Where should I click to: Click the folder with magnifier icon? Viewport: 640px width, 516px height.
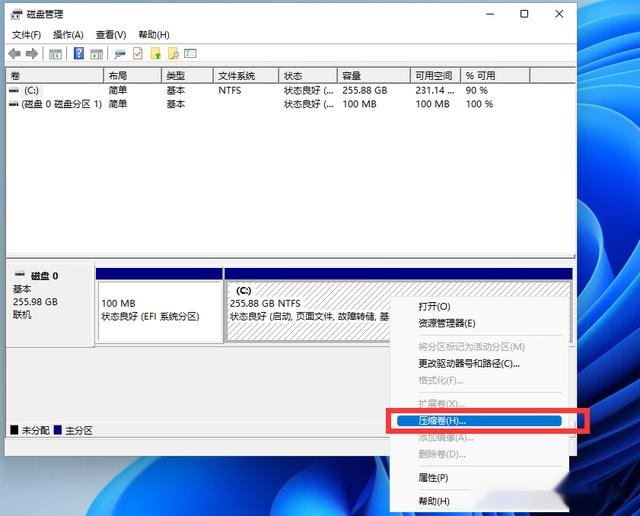pos(173,53)
